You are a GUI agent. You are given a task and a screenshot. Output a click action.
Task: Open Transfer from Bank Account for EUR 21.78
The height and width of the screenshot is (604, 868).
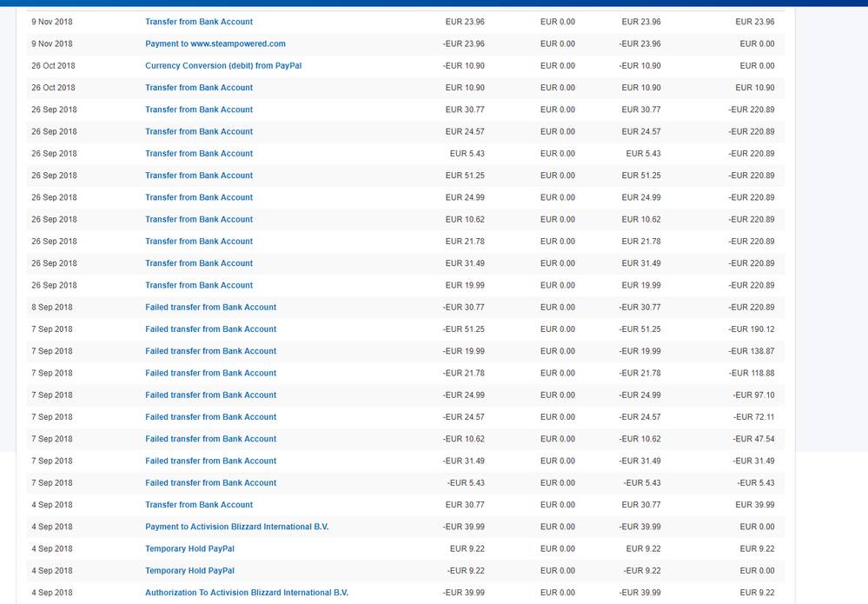point(199,242)
